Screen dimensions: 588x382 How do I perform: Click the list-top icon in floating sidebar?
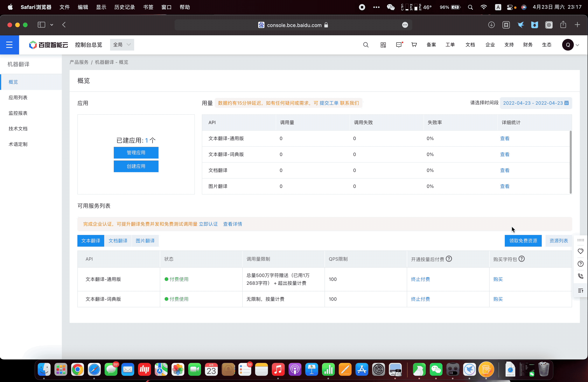coord(581,291)
